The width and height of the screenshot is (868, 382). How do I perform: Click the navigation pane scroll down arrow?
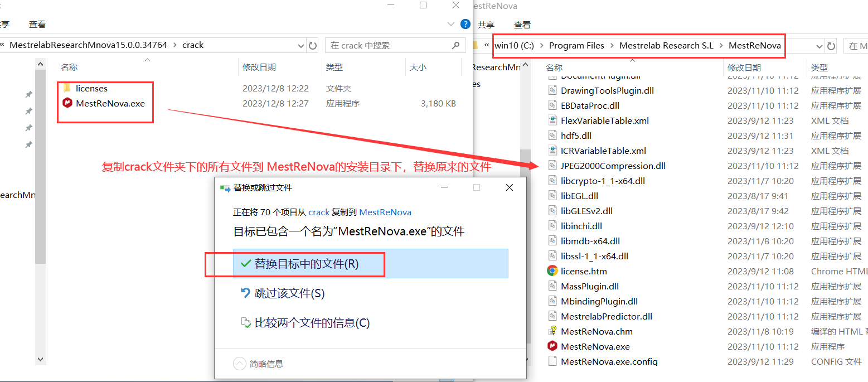pyautogui.click(x=40, y=360)
